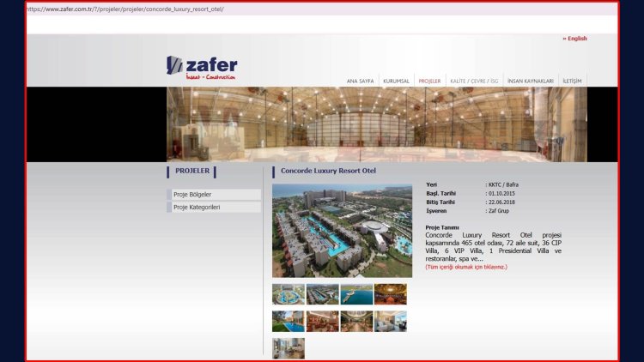Click the İşveren field label
Screen dimensions: 644x362
pyautogui.click(x=436, y=210)
